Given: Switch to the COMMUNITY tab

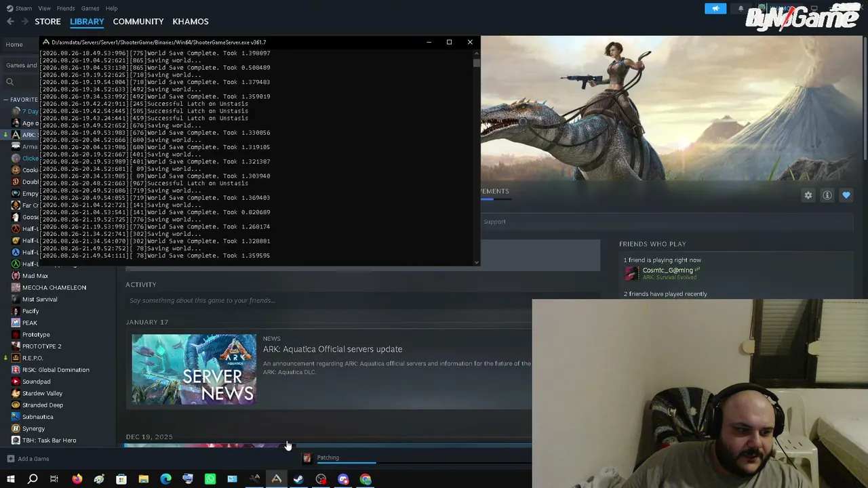Looking at the screenshot, I should click(x=138, y=22).
